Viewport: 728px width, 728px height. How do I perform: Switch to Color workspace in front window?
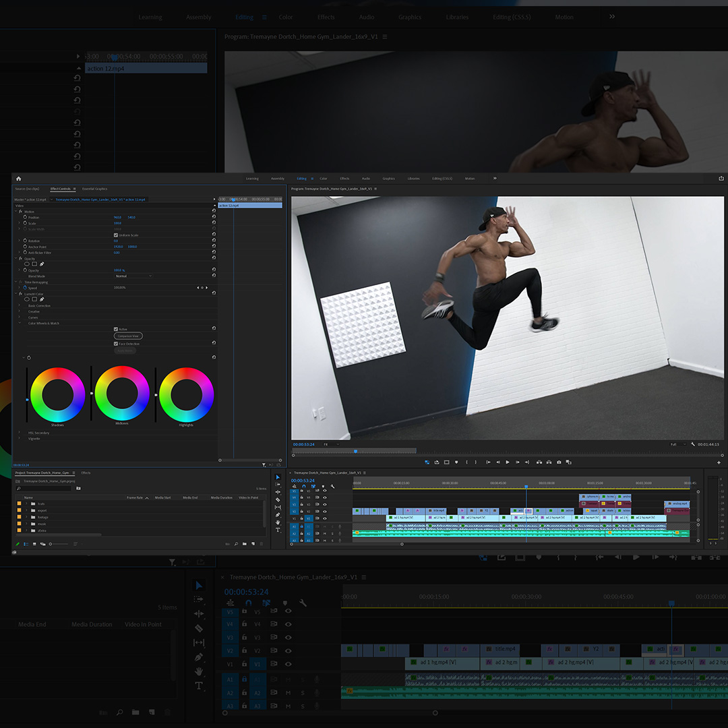click(324, 178)
